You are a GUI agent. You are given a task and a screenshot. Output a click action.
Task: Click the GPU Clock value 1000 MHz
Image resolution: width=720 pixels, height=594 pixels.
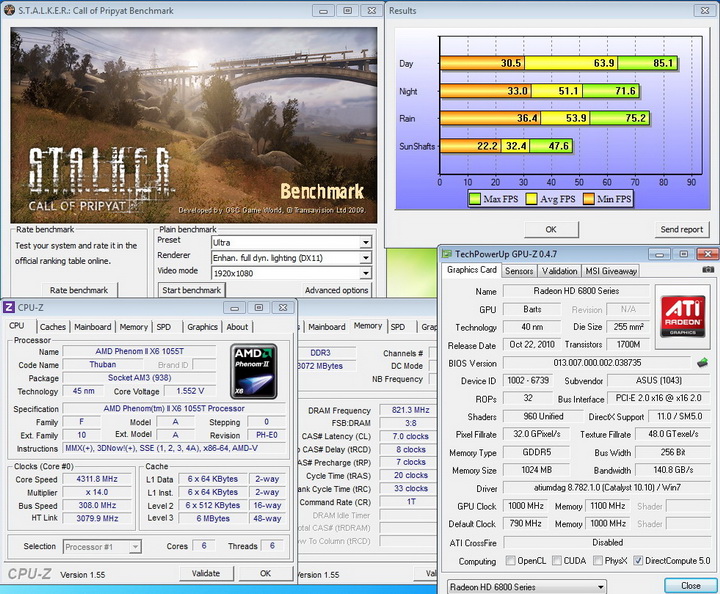point(526,506)
